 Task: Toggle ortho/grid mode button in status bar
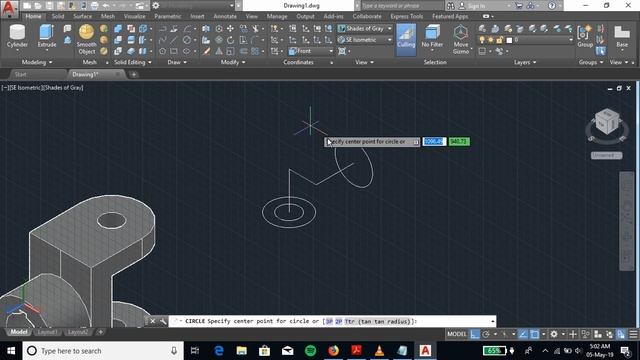click(x=474, y=334)
